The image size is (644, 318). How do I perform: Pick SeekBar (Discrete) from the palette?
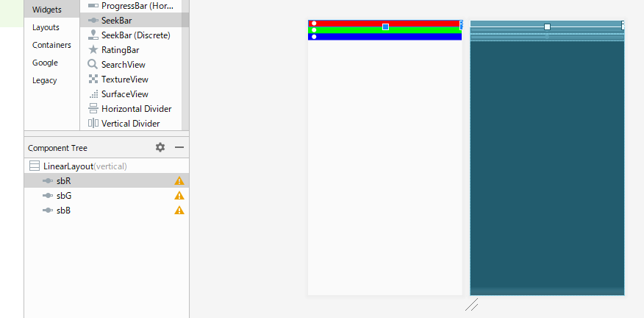tap(131, 35)
